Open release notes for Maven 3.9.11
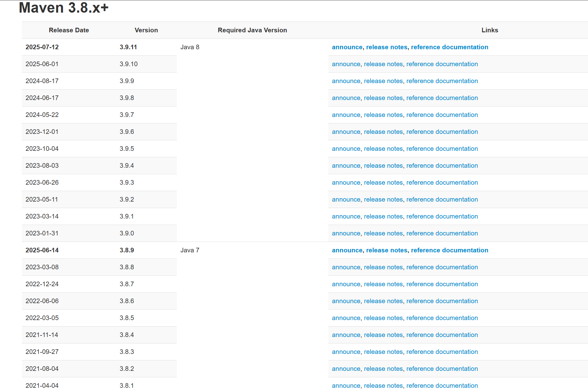 coord(387,47)
